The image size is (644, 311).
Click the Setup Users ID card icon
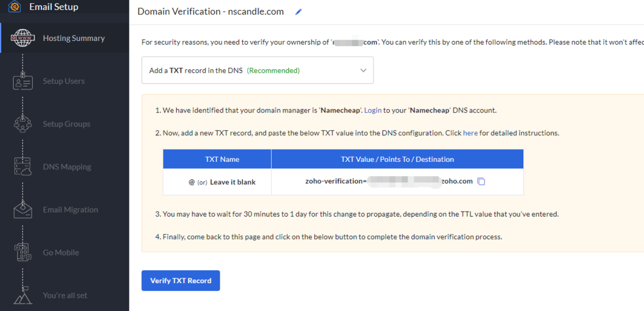tap(23, 81)
